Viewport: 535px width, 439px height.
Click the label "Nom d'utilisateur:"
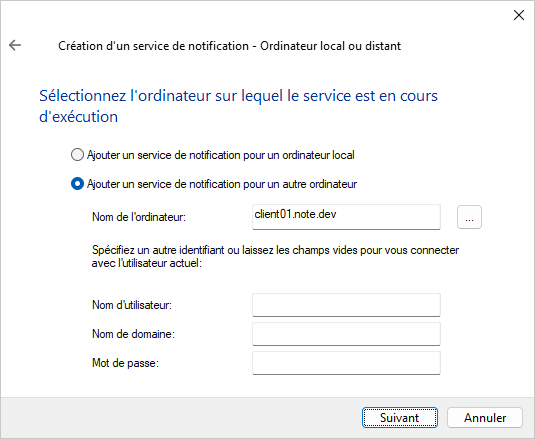132,305
